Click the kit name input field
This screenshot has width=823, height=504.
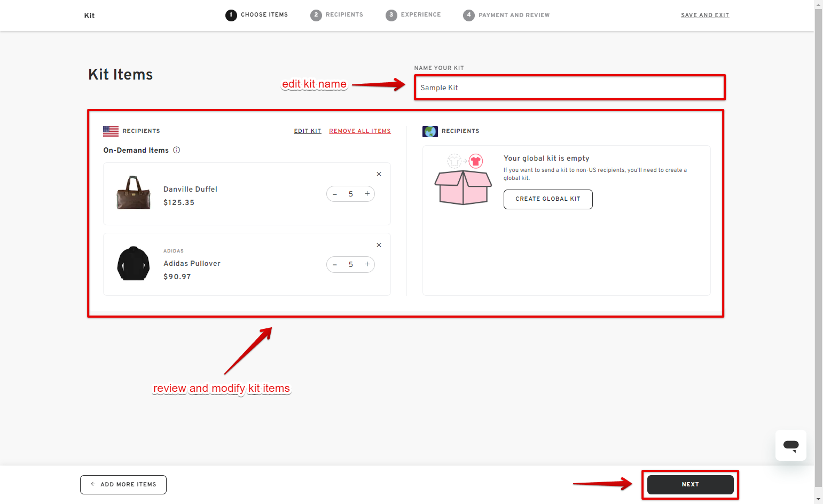coord(570,88)
